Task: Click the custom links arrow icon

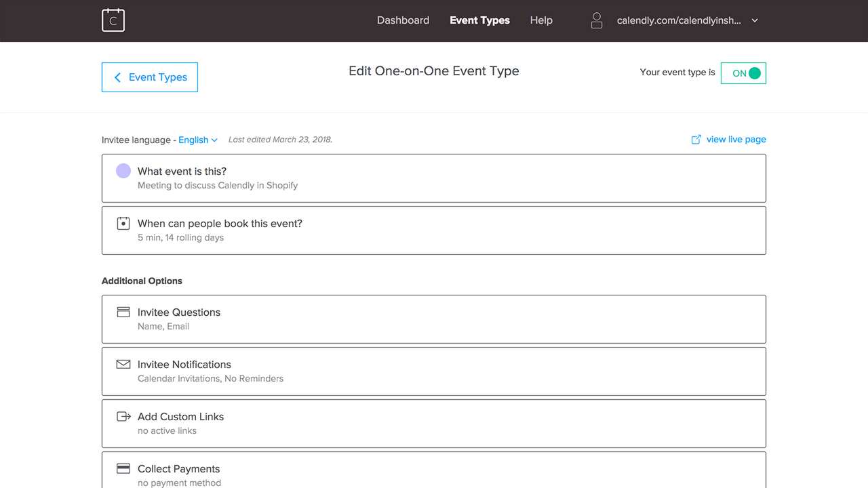Action: [123, 415]
